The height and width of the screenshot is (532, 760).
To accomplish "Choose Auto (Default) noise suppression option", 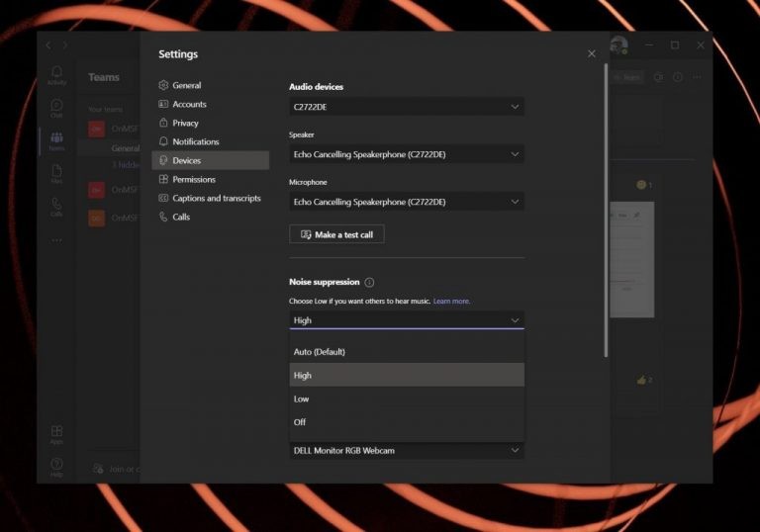I will [320, 352].
